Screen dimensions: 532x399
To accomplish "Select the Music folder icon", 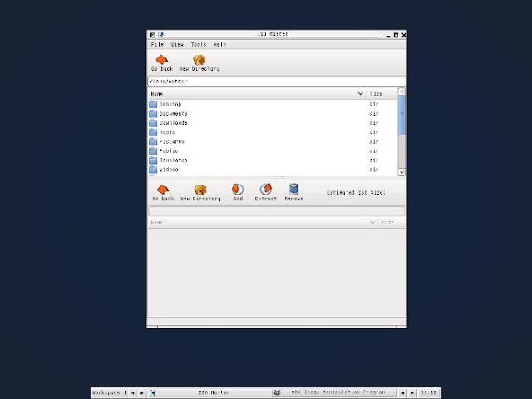I will click(153, 132).
